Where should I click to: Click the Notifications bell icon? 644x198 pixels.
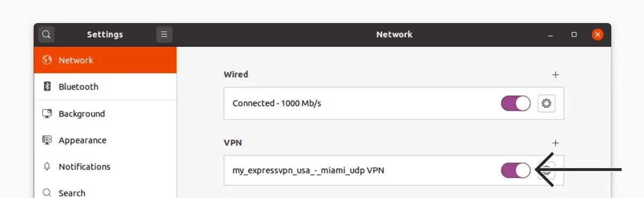tap(47, 166)
